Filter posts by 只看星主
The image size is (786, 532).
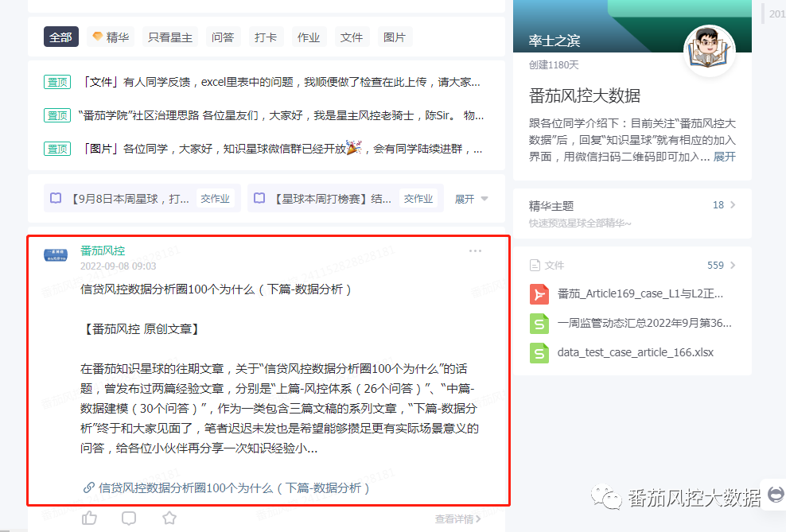(169, 37)
